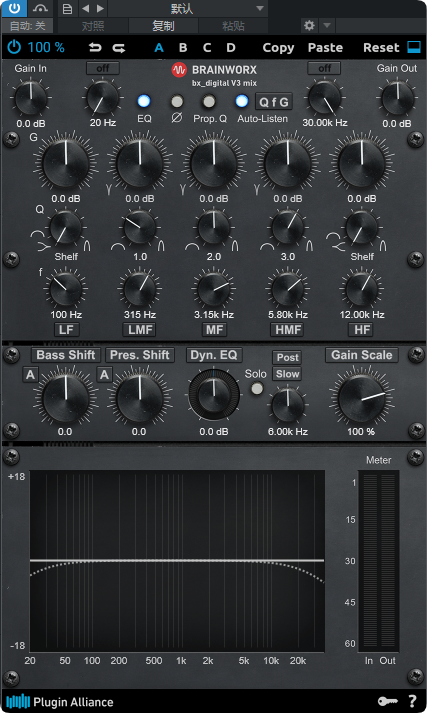The width and height of the screenshot is (427, 713).
Task: Click the HF band button
Action: 362,330
